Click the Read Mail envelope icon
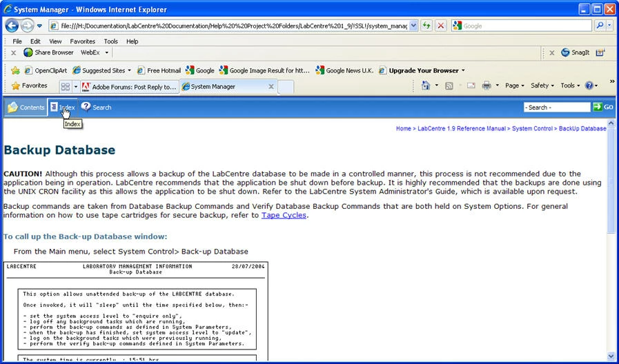 [471, 85]
